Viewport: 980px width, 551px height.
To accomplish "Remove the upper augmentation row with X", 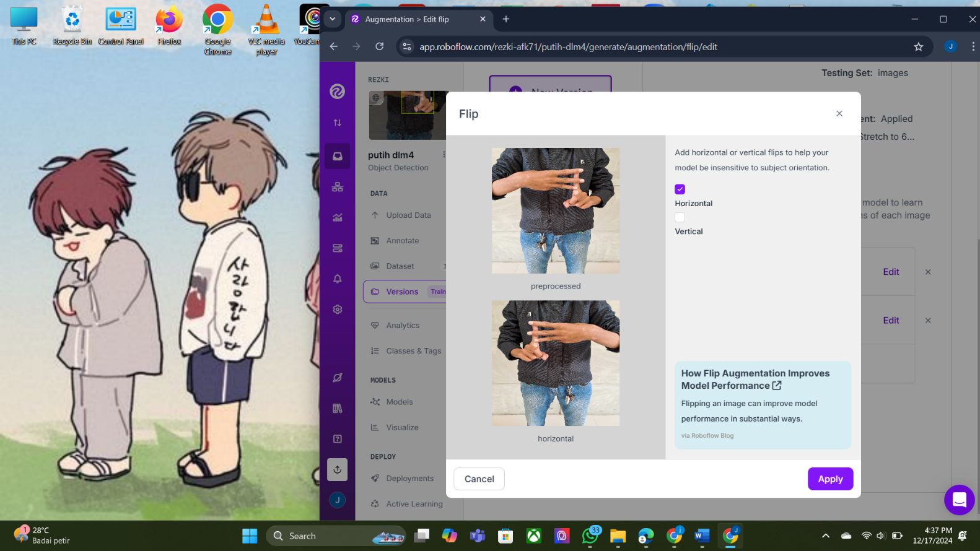I will 928,272.
